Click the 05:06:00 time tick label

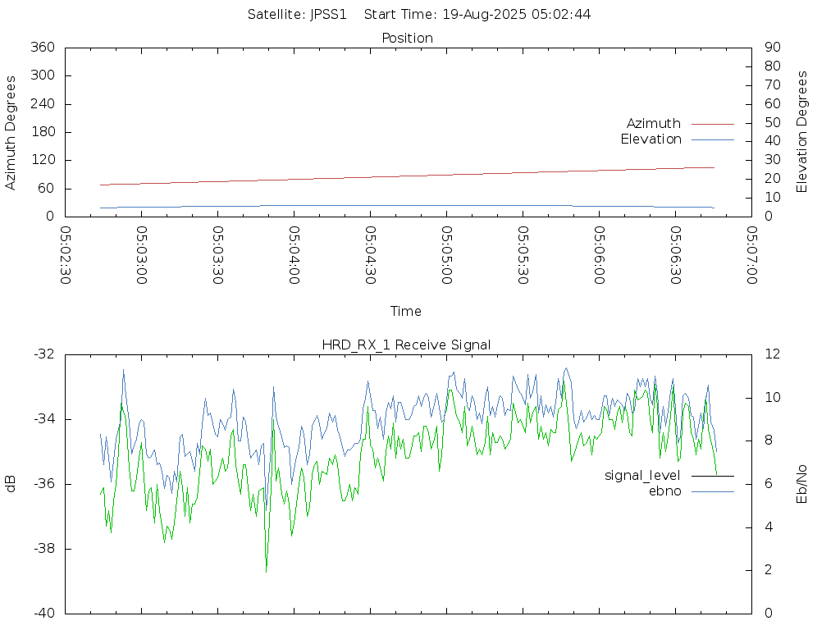point(600,255)
